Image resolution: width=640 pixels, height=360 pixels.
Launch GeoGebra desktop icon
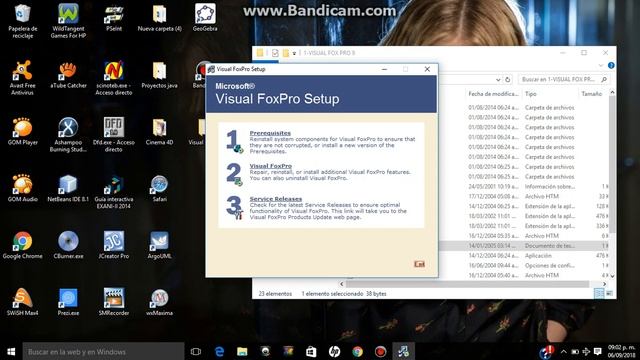(x=205, y=18)
